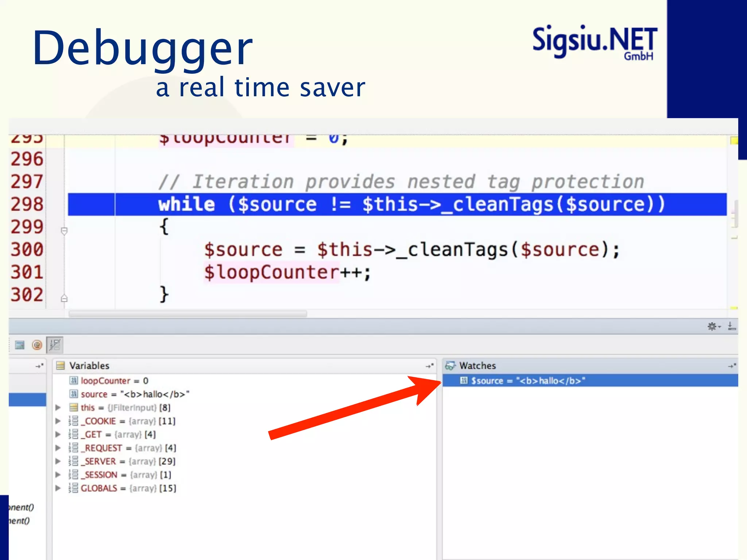747x560 pixels.
Task: Click the source variable type icon
Action: pos(74,394)
